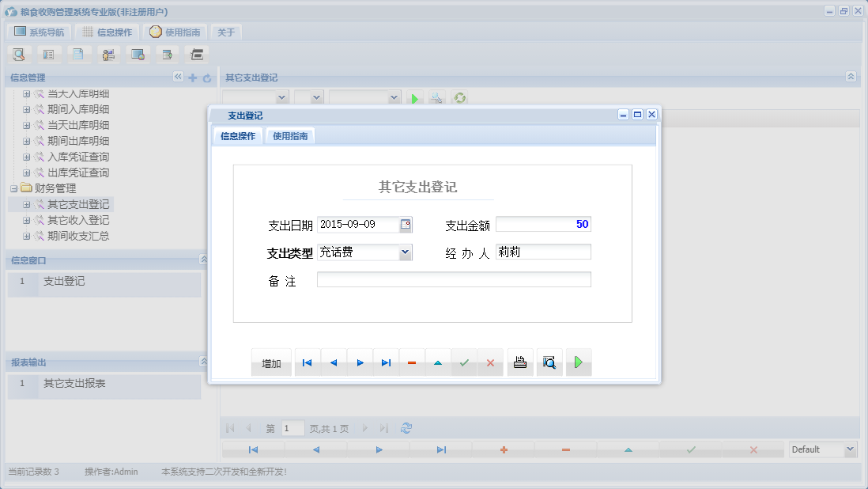The height and width of the screenshot is (489, 868).
Task: Click the user management icon in the top toolbar
Action: [108, 54]
